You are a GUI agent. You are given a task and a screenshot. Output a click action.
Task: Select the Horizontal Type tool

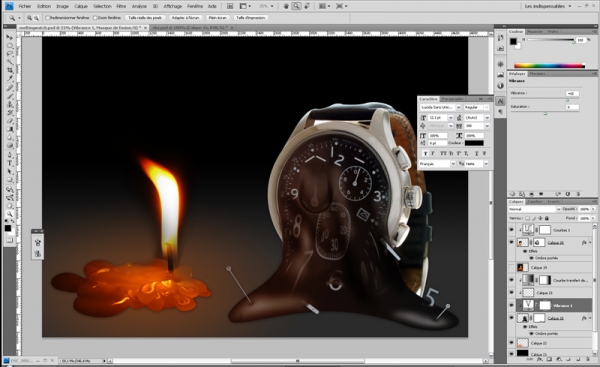pyautogui.click(x=10, y=163)
